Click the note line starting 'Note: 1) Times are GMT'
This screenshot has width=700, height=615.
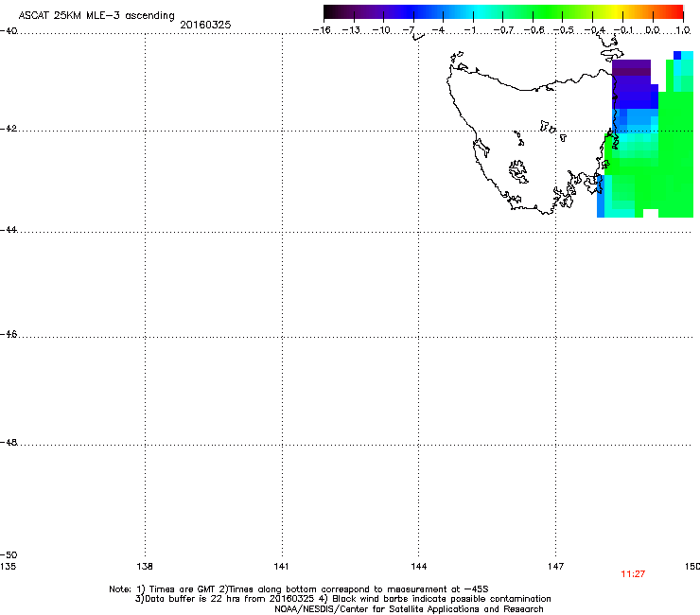tap(299, 589)
